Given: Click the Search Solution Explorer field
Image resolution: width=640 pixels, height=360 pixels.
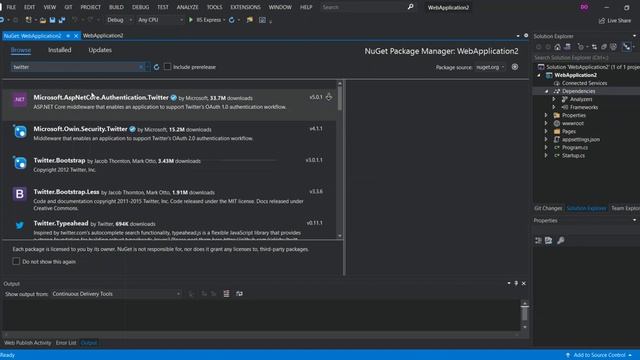Looking at the screenshot, I should pyautogui.click(x=586, y=58).
